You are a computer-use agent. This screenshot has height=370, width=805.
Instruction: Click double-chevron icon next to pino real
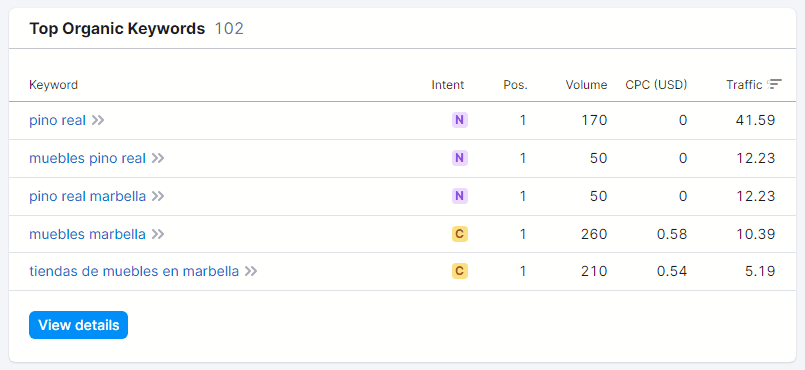[x=98, y=120]
